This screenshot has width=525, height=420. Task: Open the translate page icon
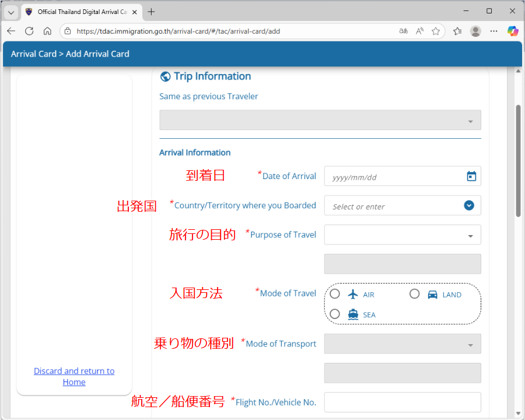pyautogui.click(x=403, y=31)
